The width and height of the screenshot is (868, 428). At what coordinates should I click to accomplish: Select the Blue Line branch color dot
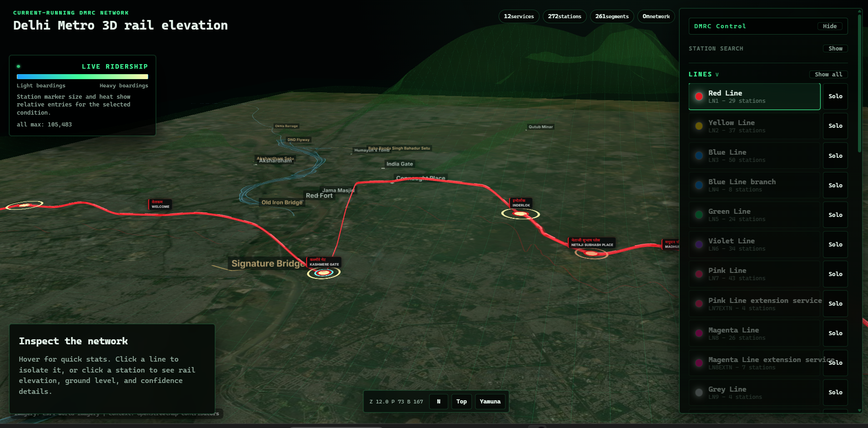pyautogui.click(x=699, y=185)
